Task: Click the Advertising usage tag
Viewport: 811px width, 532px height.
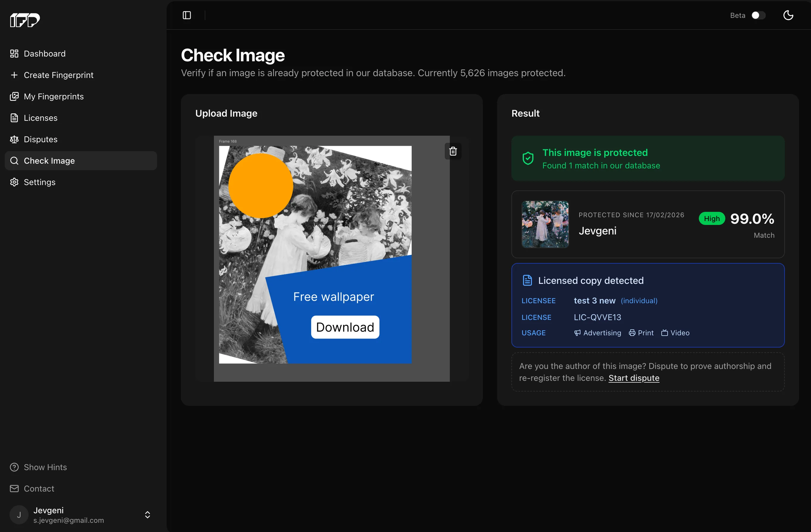Action: click(x=598, y=333)
